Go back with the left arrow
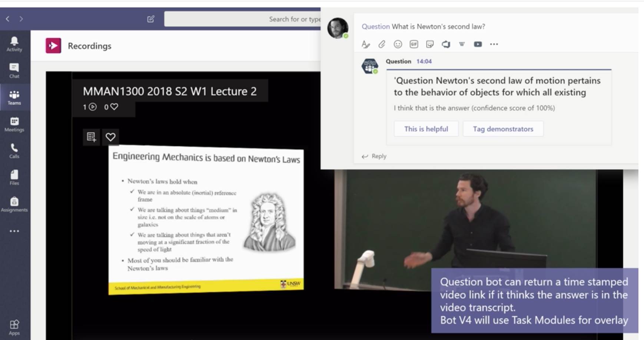Screen dimensions: 644x340 click(7, 19)
